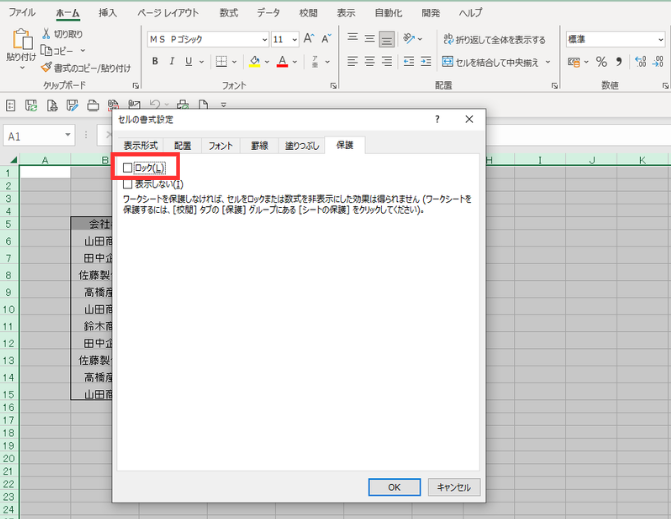Viewport: 671px width, 519px height.
Task: Click the Borders icon
Action: point(221,62)
